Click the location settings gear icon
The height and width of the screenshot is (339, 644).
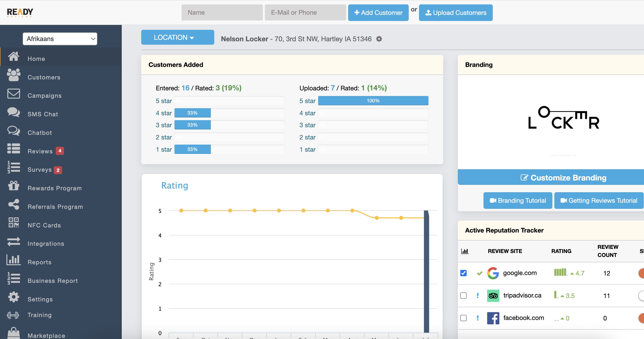[x=379, y=39]
